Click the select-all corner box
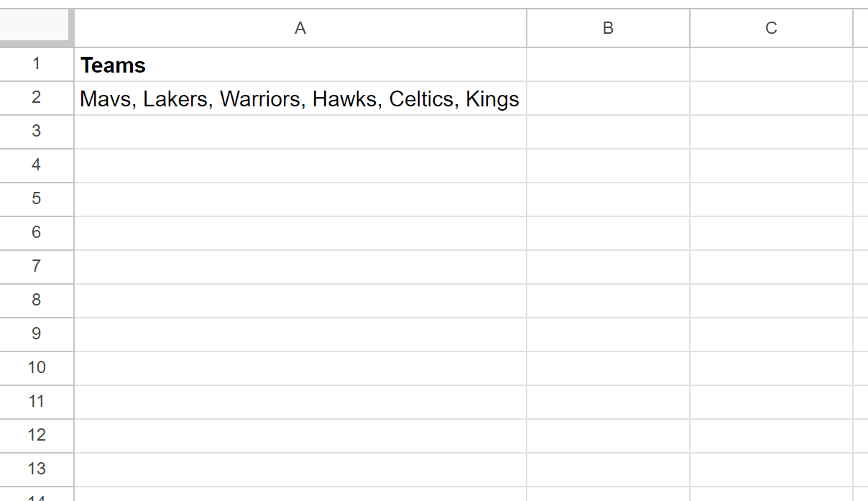 coord(36,28)
